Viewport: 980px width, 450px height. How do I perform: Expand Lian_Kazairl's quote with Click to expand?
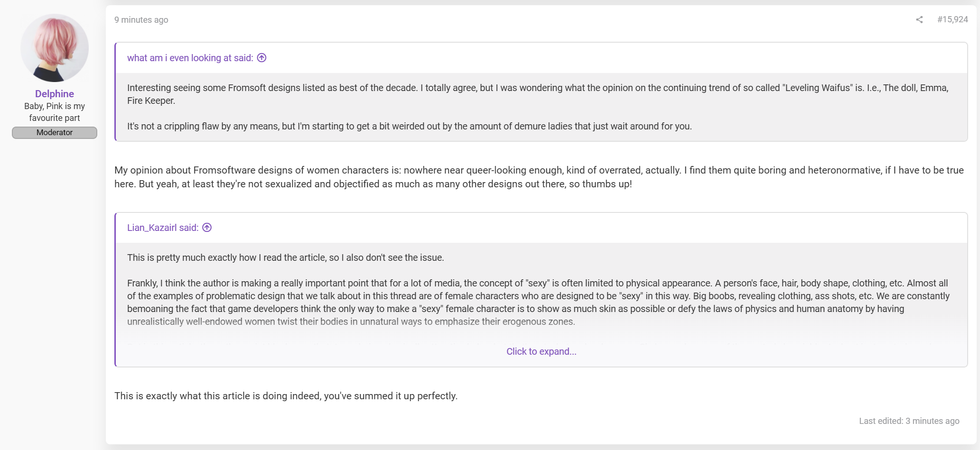541,351
